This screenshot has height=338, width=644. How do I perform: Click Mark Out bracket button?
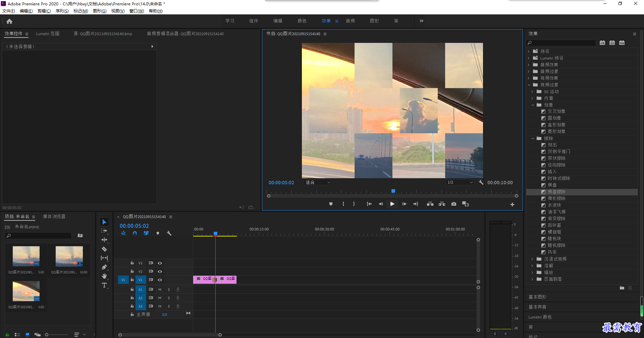coord(354,204)
